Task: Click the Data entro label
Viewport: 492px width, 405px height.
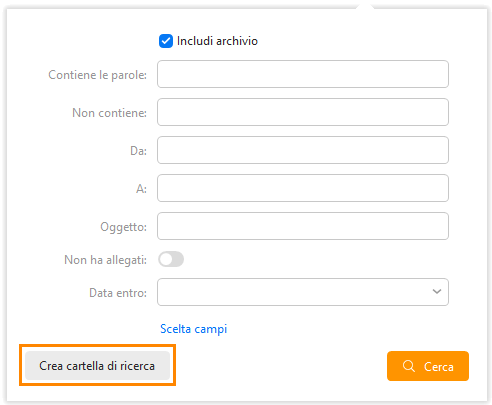Action: (x=118, y=293)
